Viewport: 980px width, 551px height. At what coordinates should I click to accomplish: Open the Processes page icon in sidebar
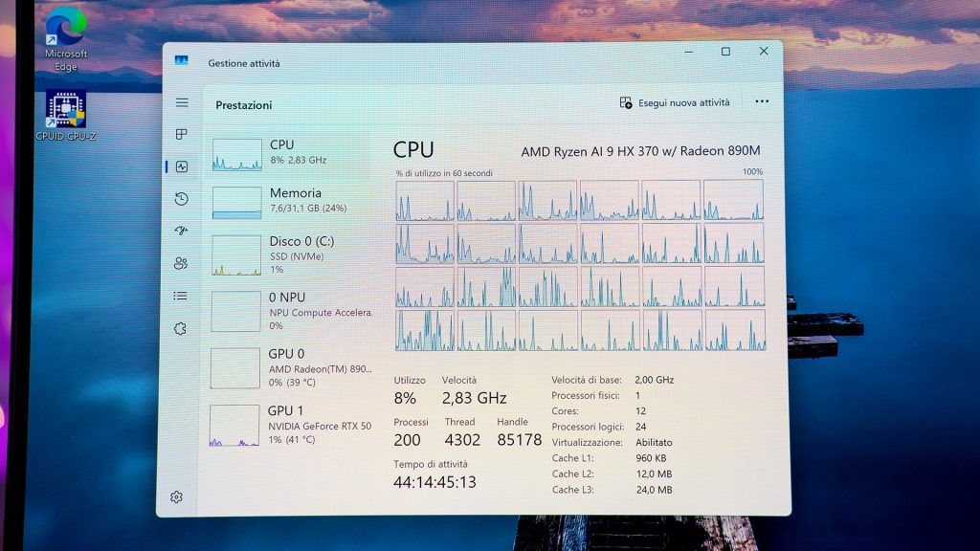(182, 134)
